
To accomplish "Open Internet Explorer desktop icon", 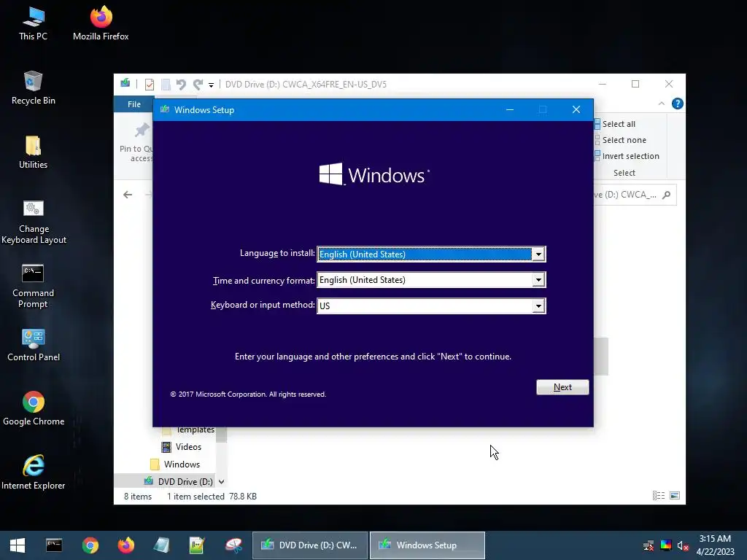I will pos(34,472).
